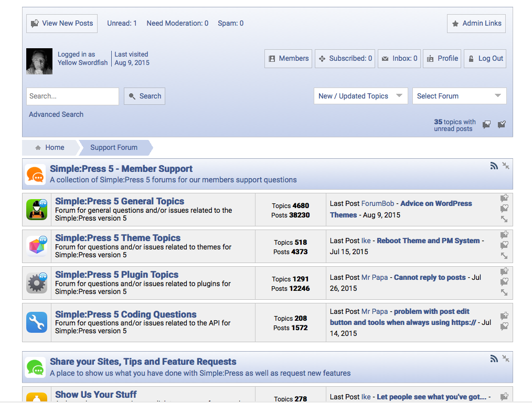The height and width of the screenshot is (403, 532).
Task: Click blue wrench Coding Questions forum icon
Action: pos(37,322)
